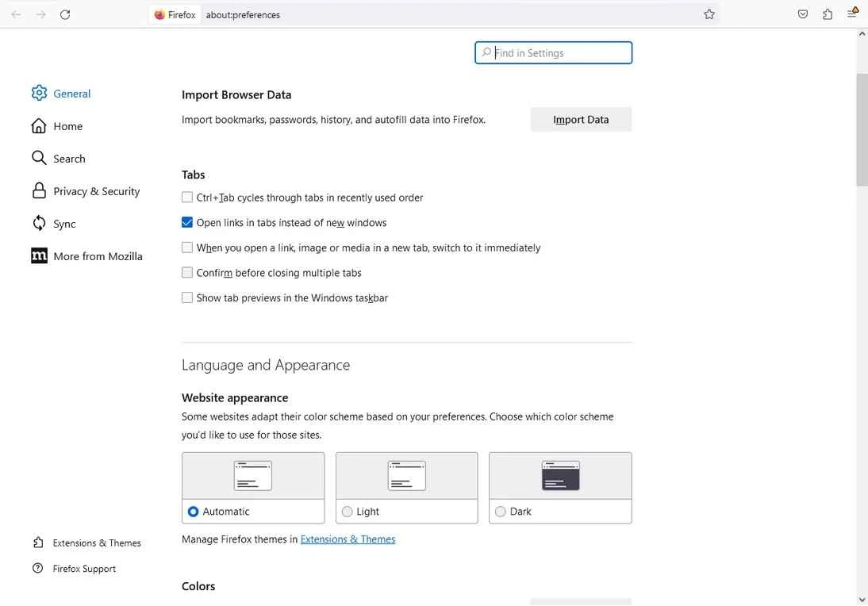Follow the Extensions & Themes link under themes

point(348,539)
